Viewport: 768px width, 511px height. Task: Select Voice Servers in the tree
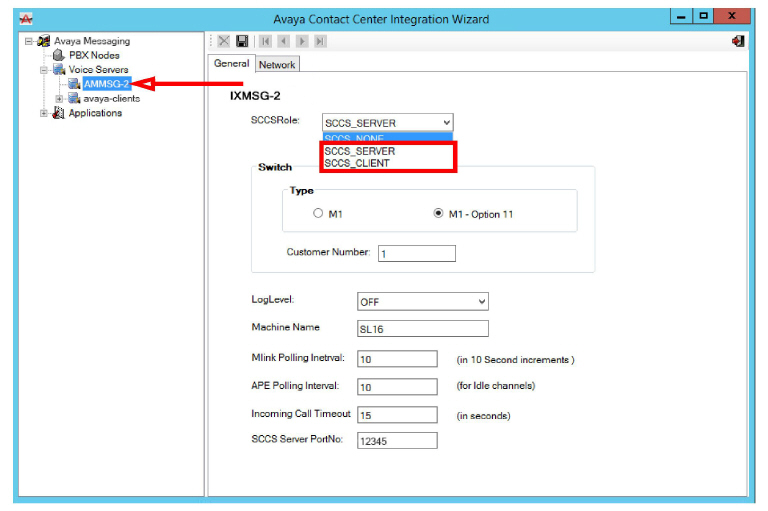(98, 70)
